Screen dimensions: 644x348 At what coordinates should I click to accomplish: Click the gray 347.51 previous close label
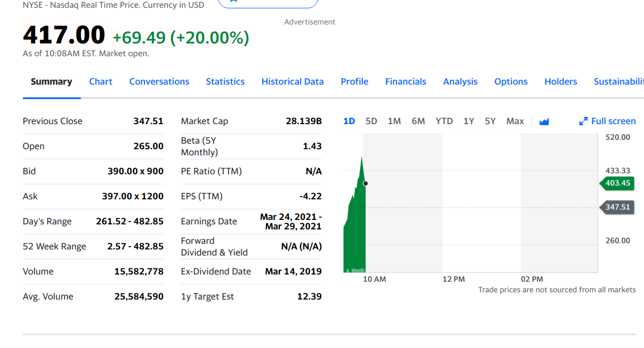click(617, 207)
